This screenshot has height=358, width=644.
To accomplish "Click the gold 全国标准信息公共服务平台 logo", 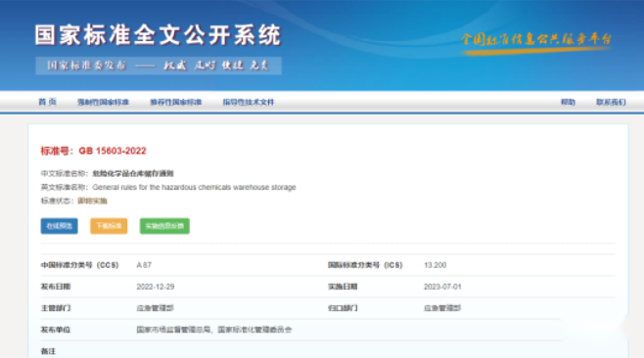I will (x=536, y=43).
